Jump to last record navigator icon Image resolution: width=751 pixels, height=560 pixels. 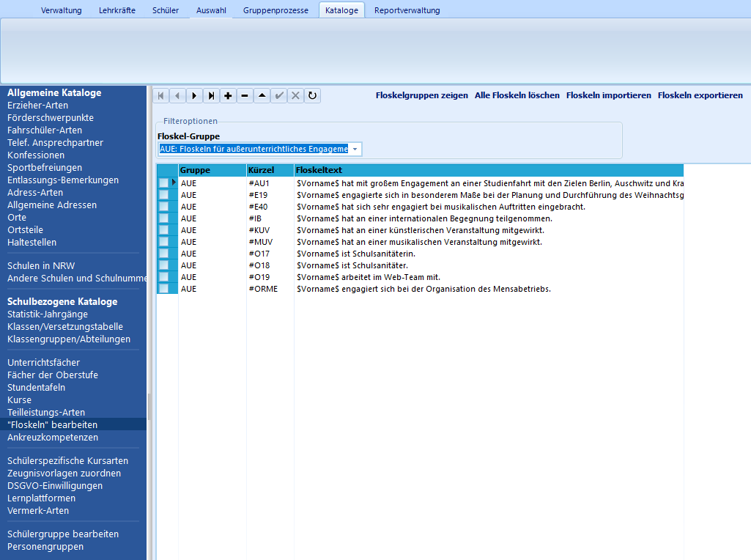(x=211, y=96)
